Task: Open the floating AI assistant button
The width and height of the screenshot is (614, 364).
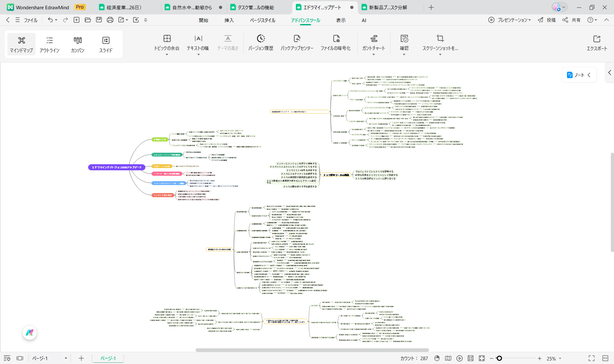Action: (x=30, y=333)
